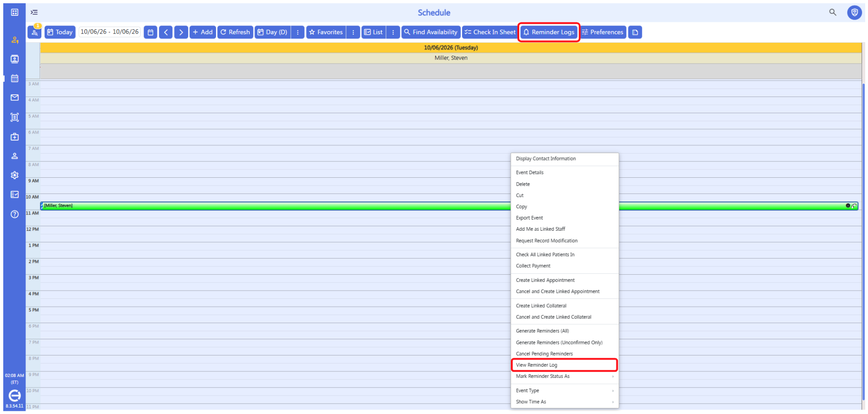868x414 pixels.
Task: Open the mail envelope sidebar icon
Action: click(x=14, y=97)
